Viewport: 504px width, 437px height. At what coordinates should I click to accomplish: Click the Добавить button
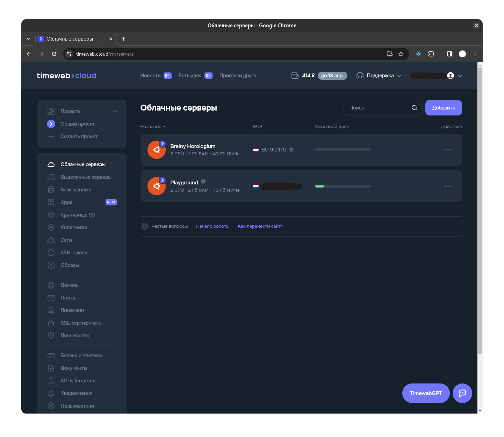pos(444,108)
